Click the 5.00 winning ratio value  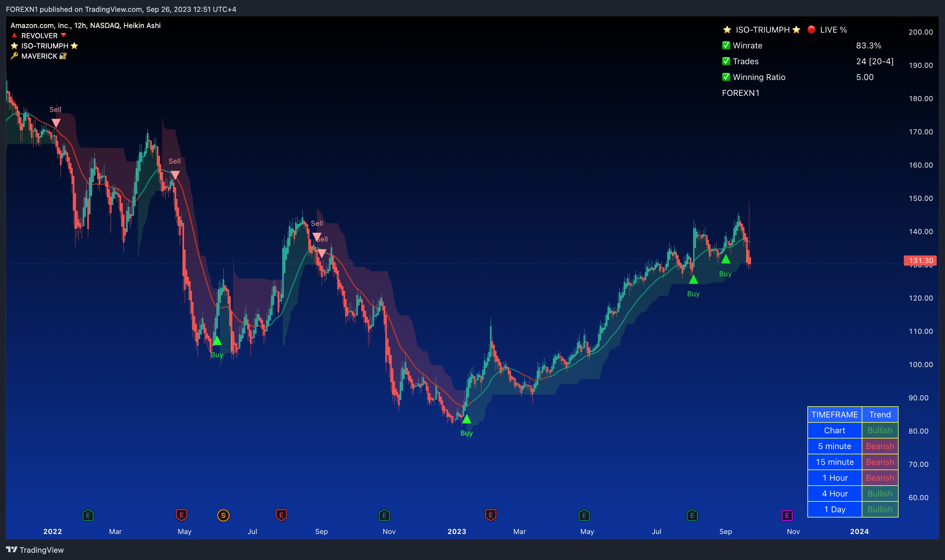coord(865,77)
